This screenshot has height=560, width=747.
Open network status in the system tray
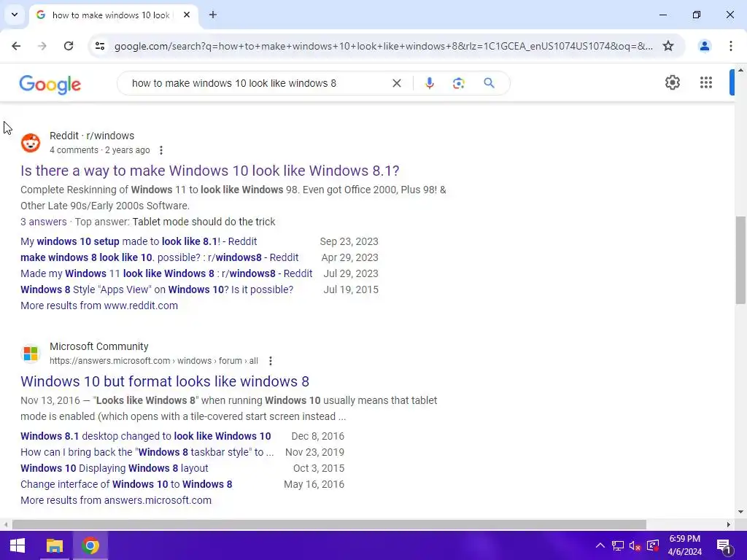click(618, 545)
